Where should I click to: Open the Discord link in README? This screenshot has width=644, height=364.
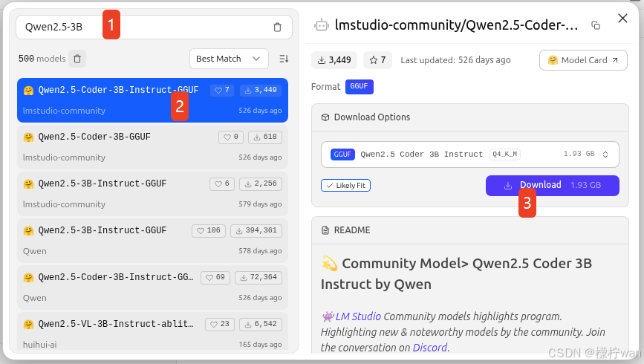pyautogui.click(x=429, y=348)
